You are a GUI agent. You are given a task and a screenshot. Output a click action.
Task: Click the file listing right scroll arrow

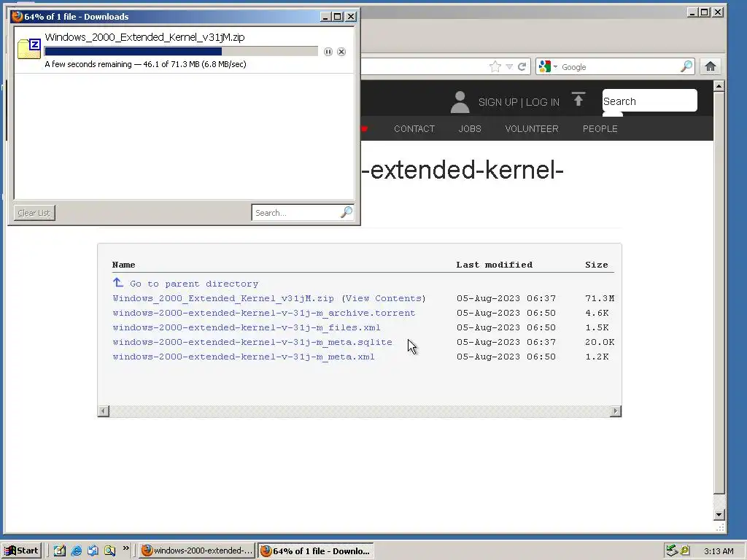coord(616,411)
